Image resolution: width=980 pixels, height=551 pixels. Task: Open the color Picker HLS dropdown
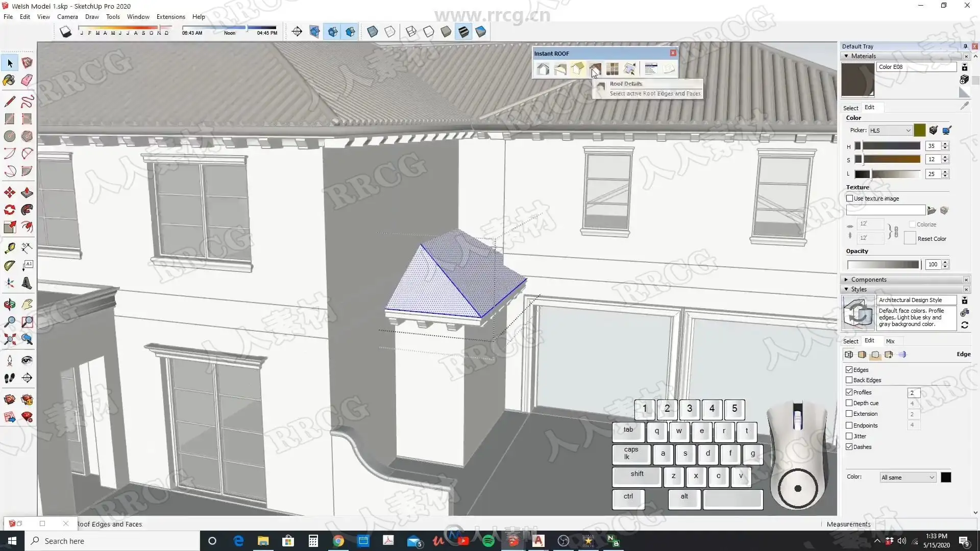[891, 131]
